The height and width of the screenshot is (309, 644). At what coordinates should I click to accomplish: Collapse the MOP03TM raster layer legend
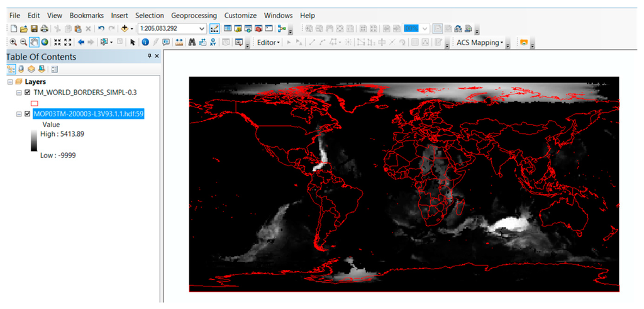coord(19,114)
